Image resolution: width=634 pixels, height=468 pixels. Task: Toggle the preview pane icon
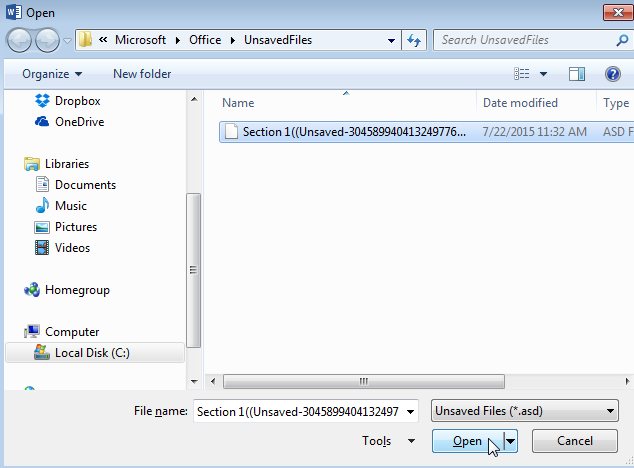pos(577,74)
